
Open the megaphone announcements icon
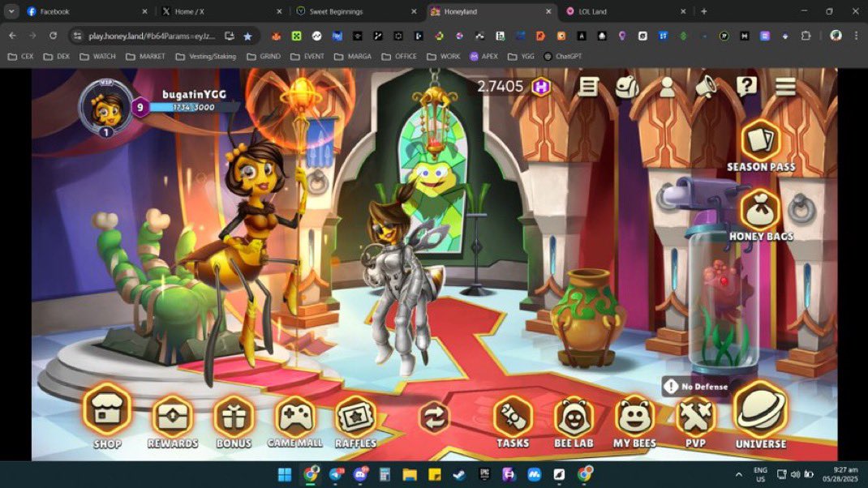707,87
